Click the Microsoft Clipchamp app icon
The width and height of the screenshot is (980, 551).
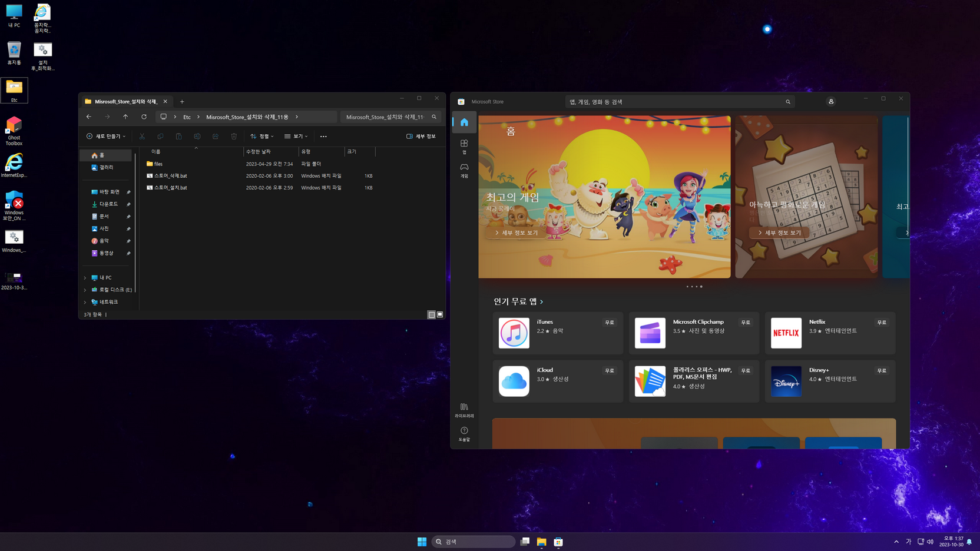pos(650,333)
